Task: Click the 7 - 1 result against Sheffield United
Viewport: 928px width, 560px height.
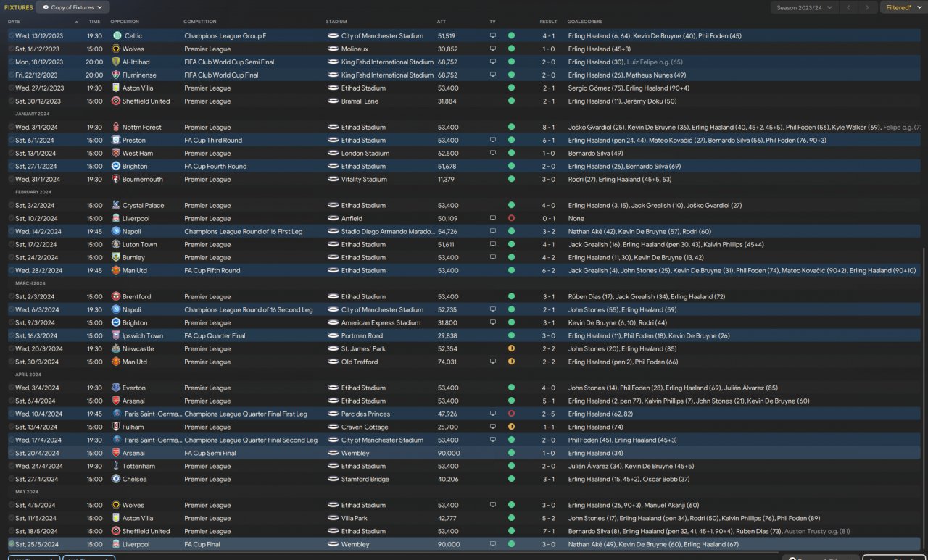Action: [x=549, y=531]
